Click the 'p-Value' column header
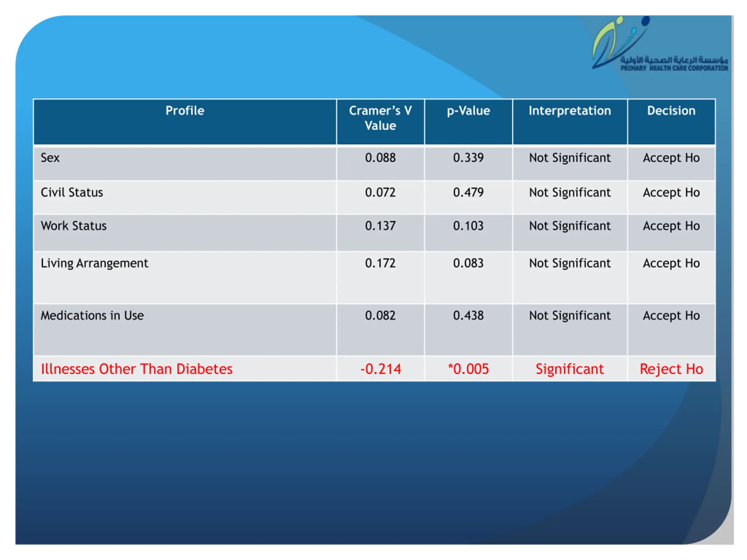This screenshot has height=560, width=747. (468, 111)
